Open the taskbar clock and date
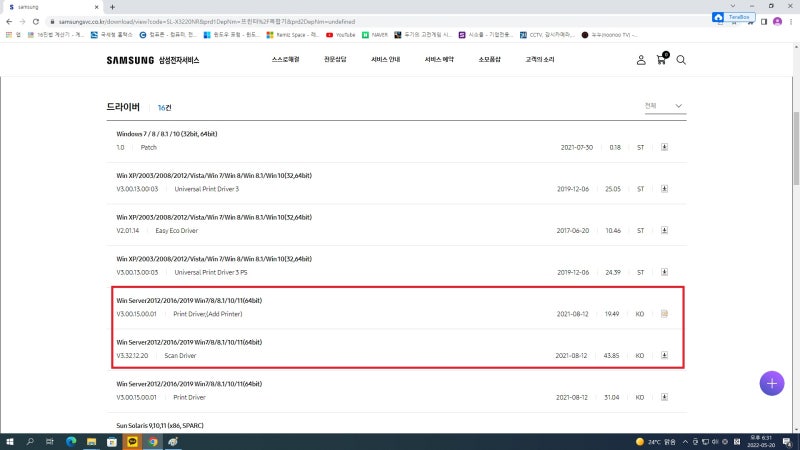 [760, 442]
